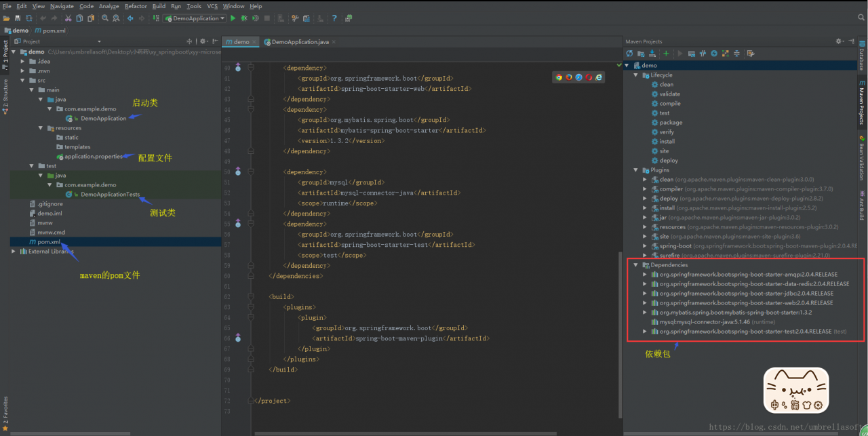Click Download Sources icon in Maven panel
Screen dimensions: 868x436
(x=652, y=53)
